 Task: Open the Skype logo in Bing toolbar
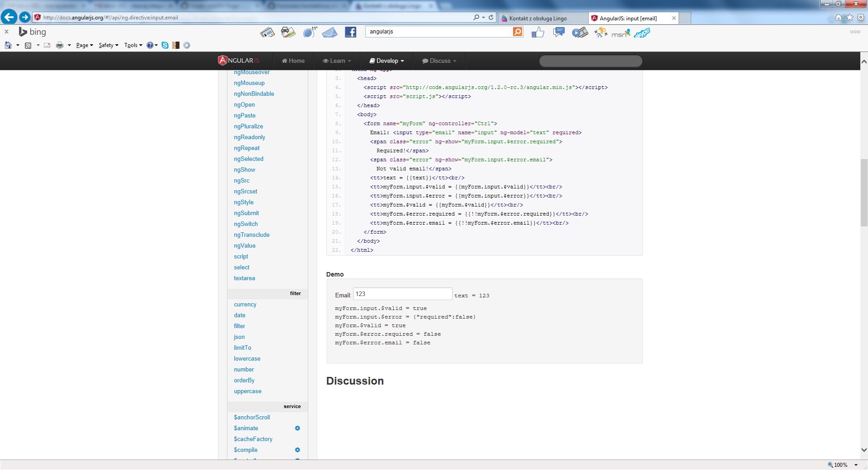click(642, 33)
